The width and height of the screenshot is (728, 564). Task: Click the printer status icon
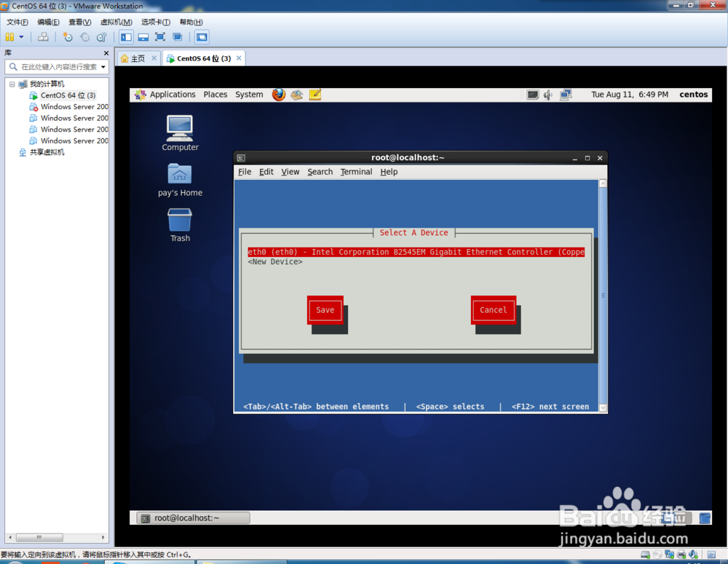[x=681, y=555]
